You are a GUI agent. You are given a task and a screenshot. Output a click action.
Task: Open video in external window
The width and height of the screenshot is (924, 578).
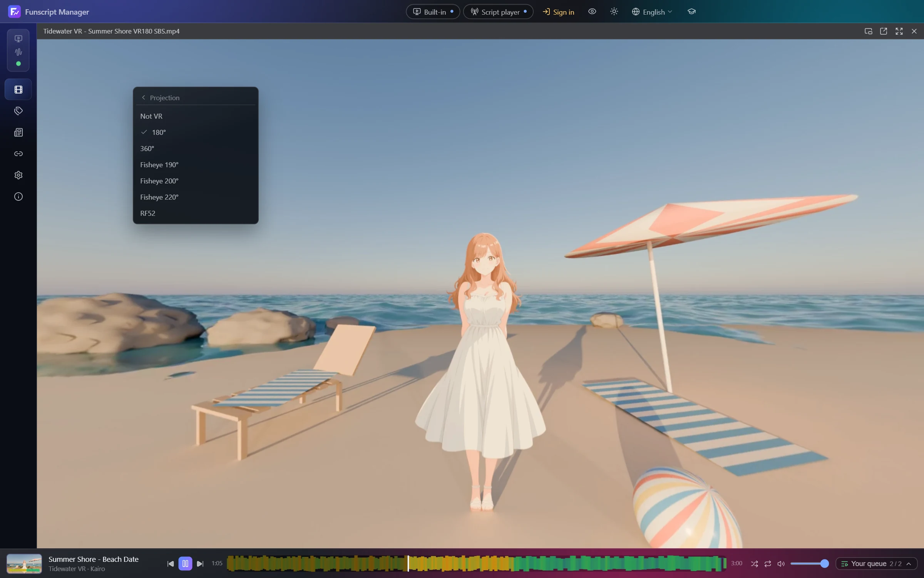tap(884, 31)
